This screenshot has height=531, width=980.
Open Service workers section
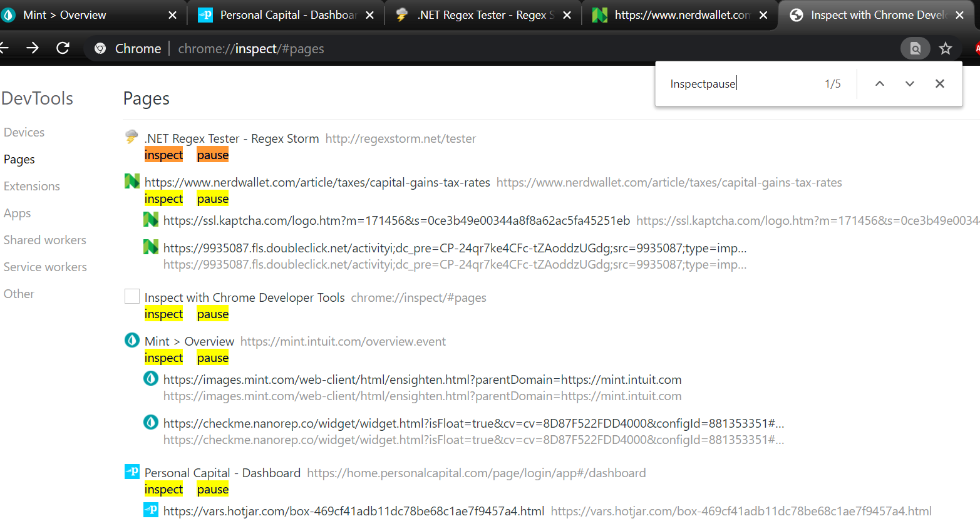click(45, 267)
